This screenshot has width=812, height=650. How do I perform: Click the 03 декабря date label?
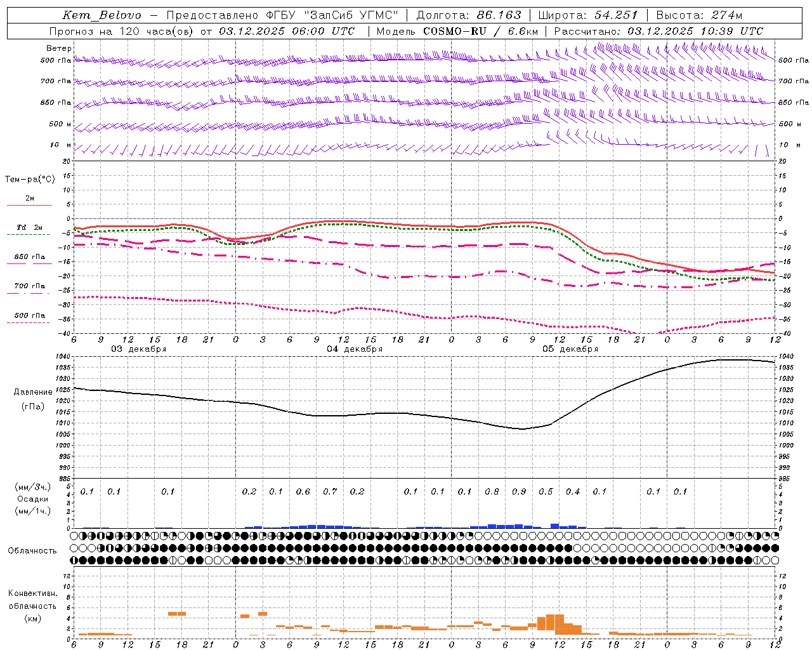139,349
